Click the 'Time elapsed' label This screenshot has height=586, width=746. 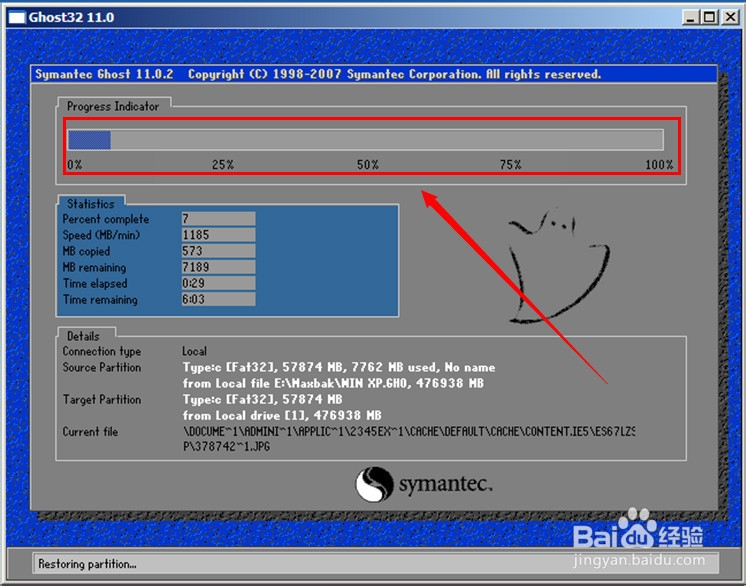95,283
